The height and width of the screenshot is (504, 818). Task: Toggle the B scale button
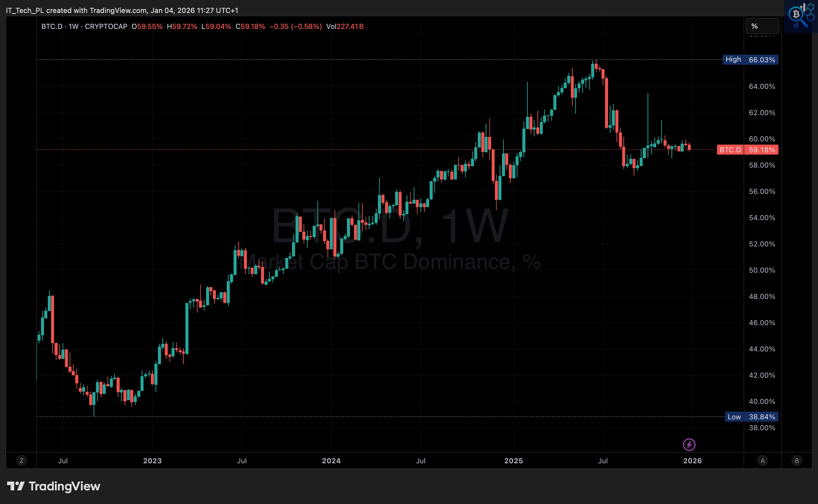point(797,461)
